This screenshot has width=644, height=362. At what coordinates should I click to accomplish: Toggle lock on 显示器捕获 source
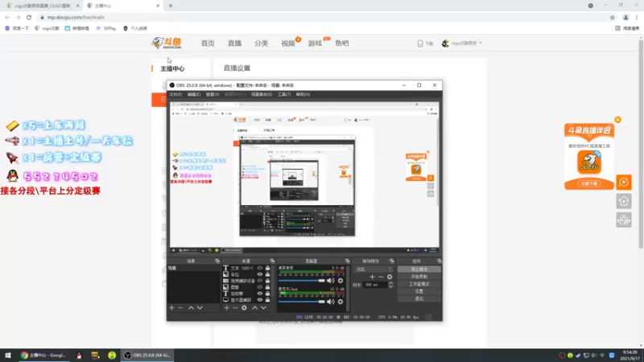click(267, 300)
